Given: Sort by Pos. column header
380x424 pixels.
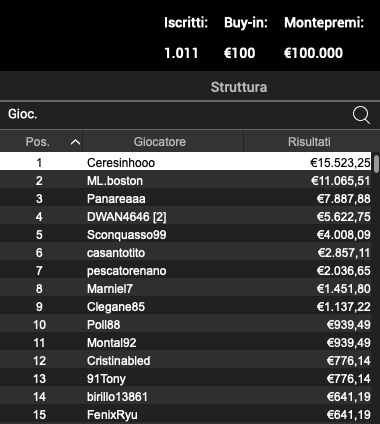Looking at the screenshot, I should point(41,142).
